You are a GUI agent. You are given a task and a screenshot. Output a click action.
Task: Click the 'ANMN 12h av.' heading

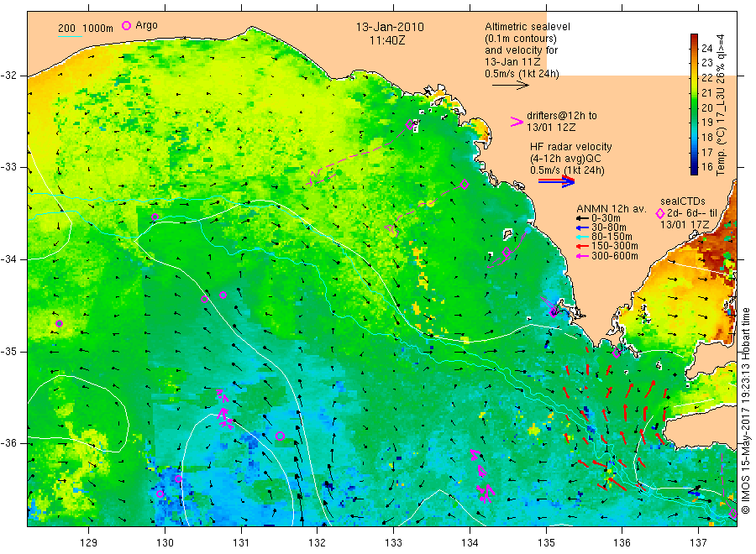pyautogui.click(x=611, y=209)
